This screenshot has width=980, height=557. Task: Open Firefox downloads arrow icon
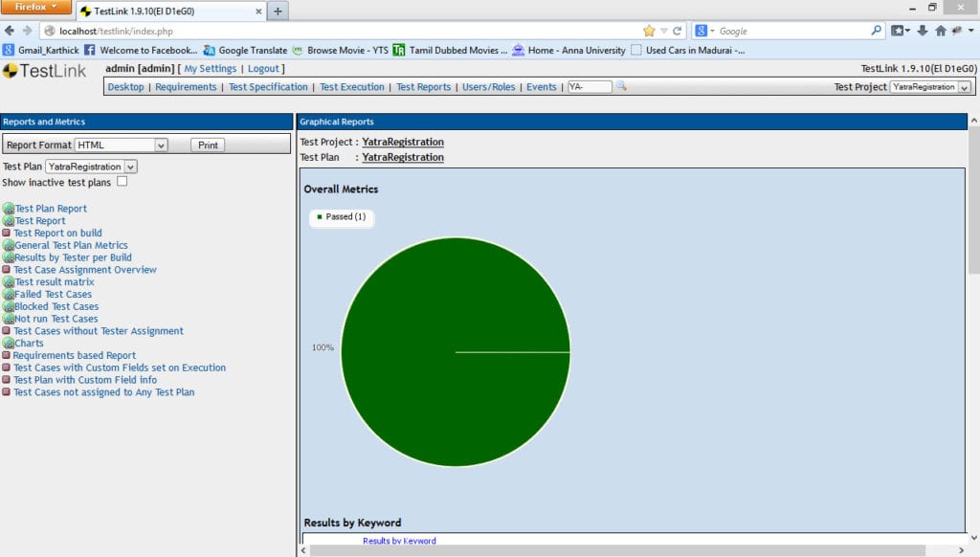(923, 31)
